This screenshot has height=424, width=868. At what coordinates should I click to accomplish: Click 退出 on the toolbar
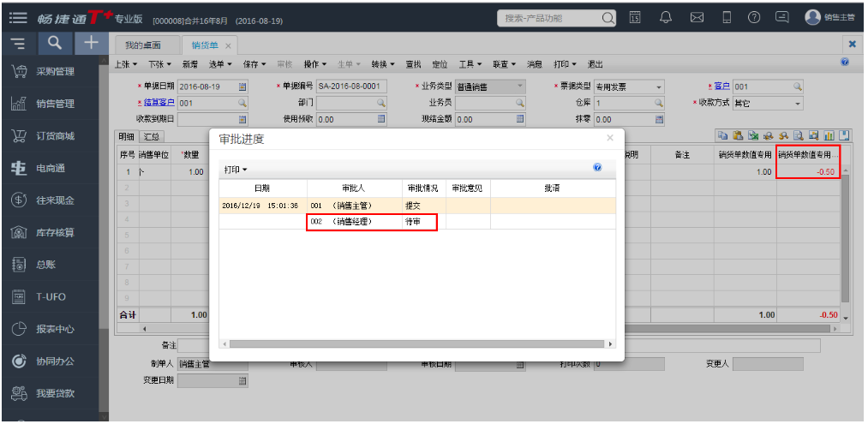click(595, 64)
